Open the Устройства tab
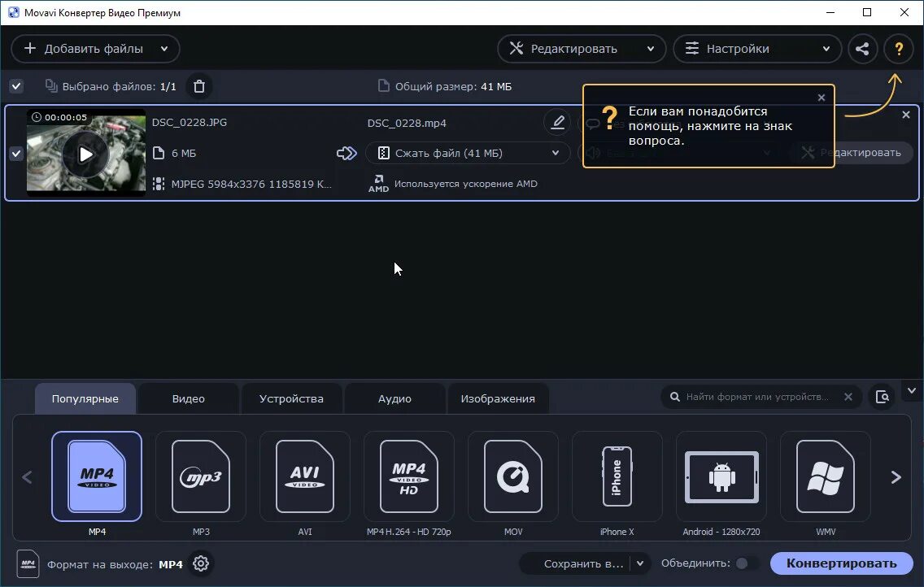Screen dimensions: 924x587 [292, 398]
